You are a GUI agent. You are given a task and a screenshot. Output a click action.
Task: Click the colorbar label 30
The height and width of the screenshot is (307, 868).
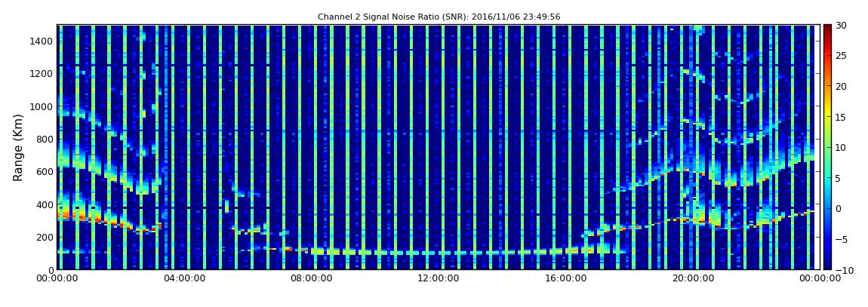[842, 26]
